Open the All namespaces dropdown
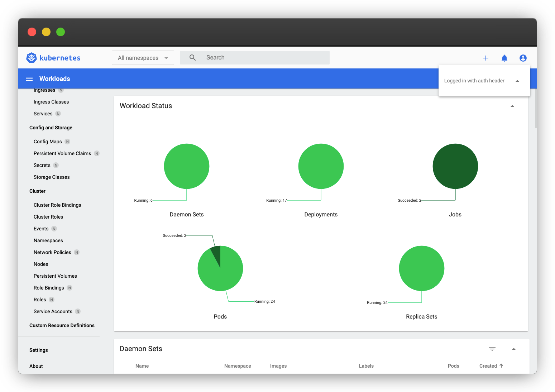 [x=143, y=58]
